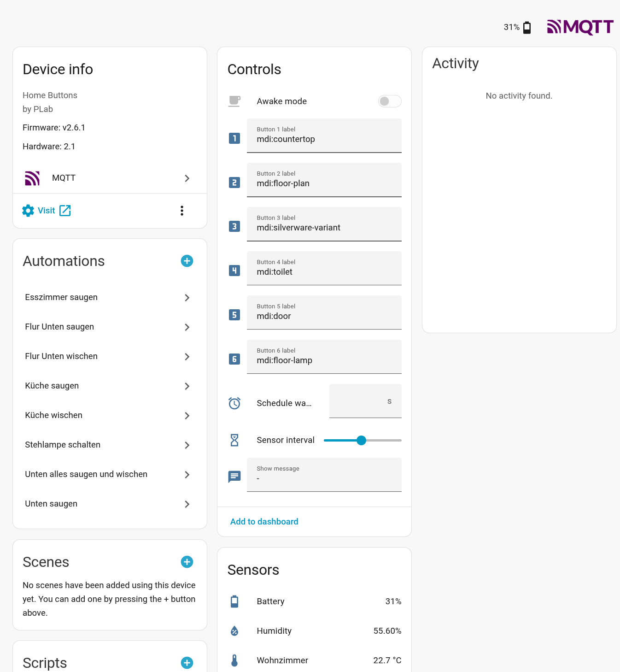Viewport: 620px width, 672px height.
Task: Click the hourglass Sensor interval icon
Action: (x=234, y=440)
